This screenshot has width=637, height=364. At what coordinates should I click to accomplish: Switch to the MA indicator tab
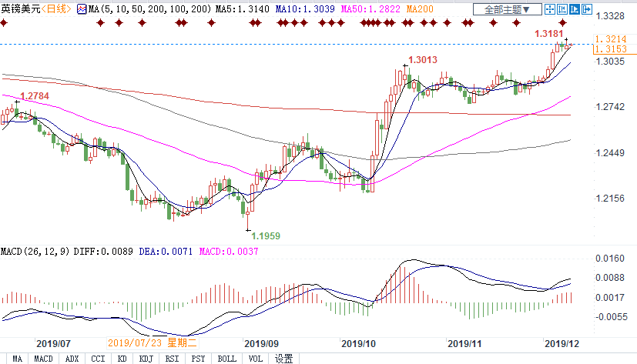[x=17, y=358]
